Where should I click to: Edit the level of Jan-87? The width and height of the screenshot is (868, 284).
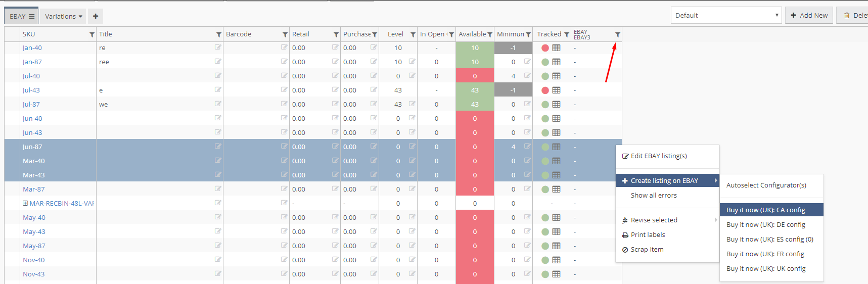pos(412,61)
